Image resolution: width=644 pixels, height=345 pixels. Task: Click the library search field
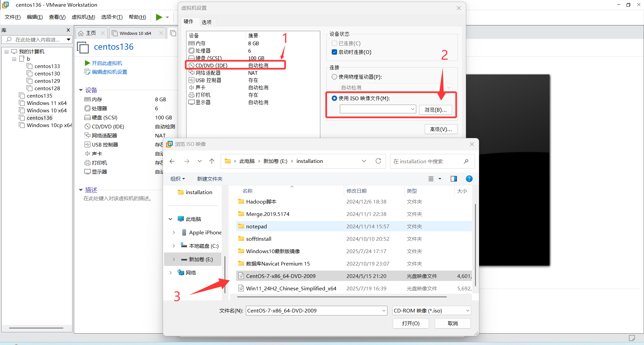[37, 40]
